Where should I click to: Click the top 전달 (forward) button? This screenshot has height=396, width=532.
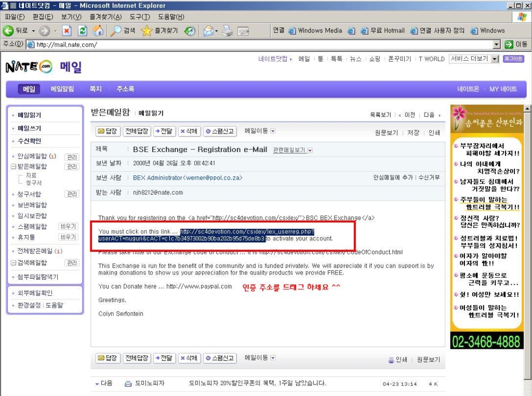(164, 131)
